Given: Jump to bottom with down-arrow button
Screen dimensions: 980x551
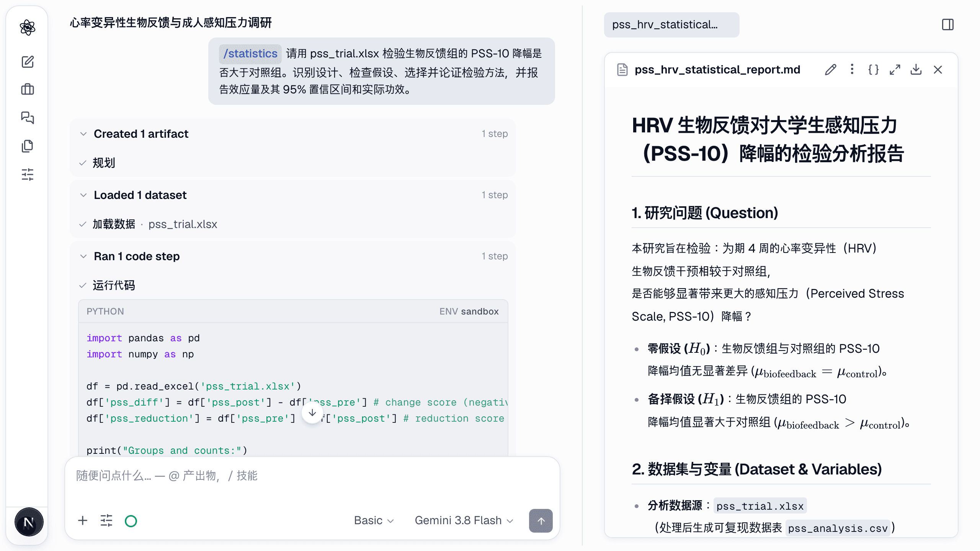Looking at the screenshot, I should click(312, 413).
